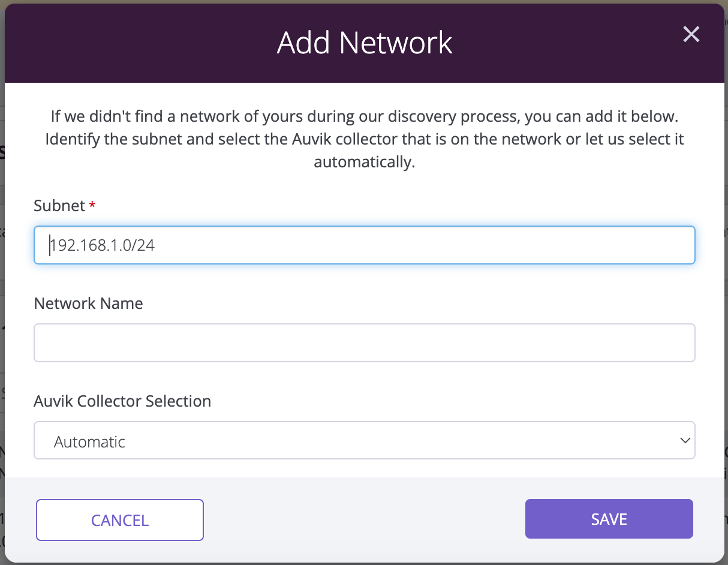This screenshot has width=728, height=565.
Task: Click the gray footer between Cancel and Save
Action: pyautogui.click(x=364, y=519)
